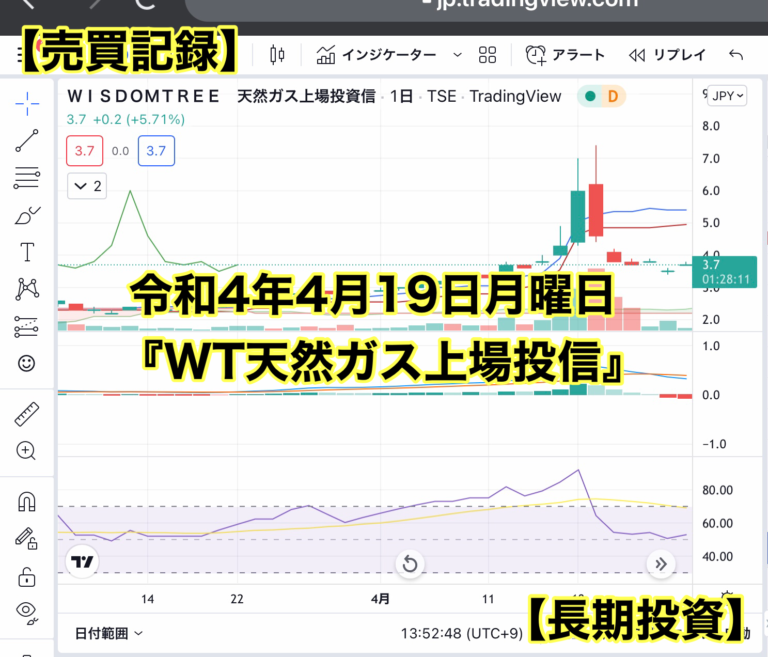This screenshot has width=768, height=657.
Task: Change the JPY currency dropdown
Action: [728, 96]
